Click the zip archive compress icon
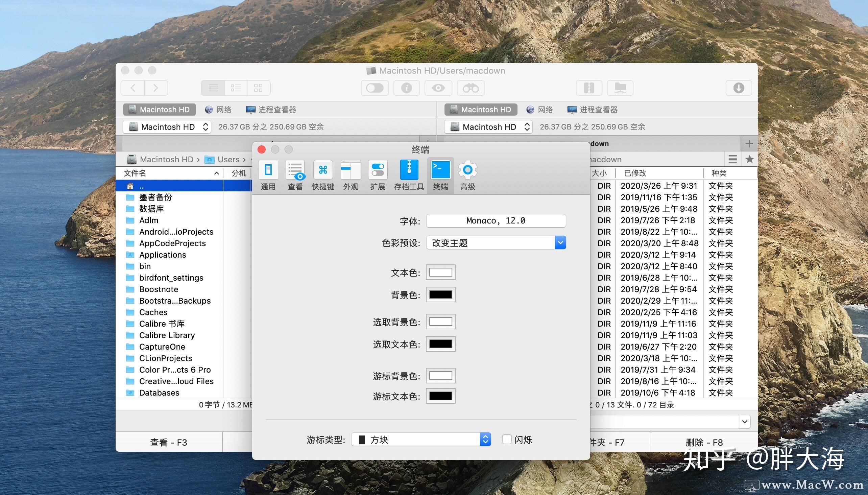The width and height of the screenshot is (868, 495). click(x=589, y=88)
